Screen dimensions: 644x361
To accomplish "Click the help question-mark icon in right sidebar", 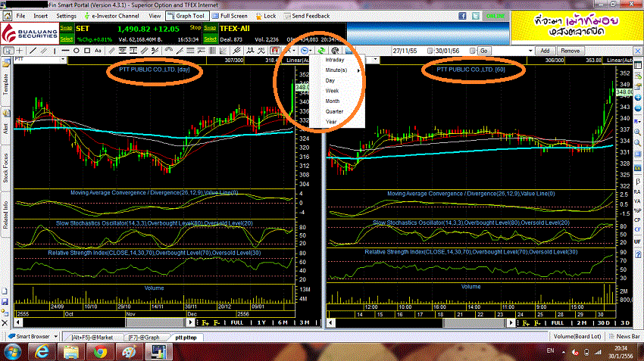I will (x=638, y=255).
